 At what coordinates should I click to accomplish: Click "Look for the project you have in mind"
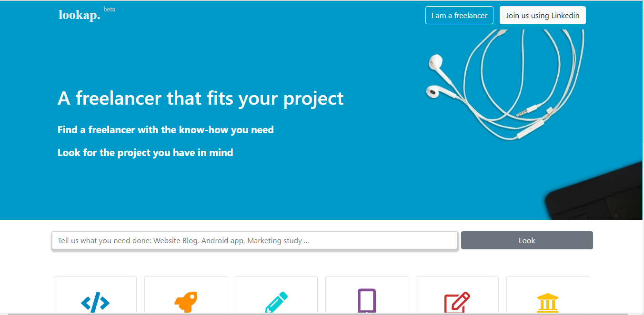pos(145,153)
